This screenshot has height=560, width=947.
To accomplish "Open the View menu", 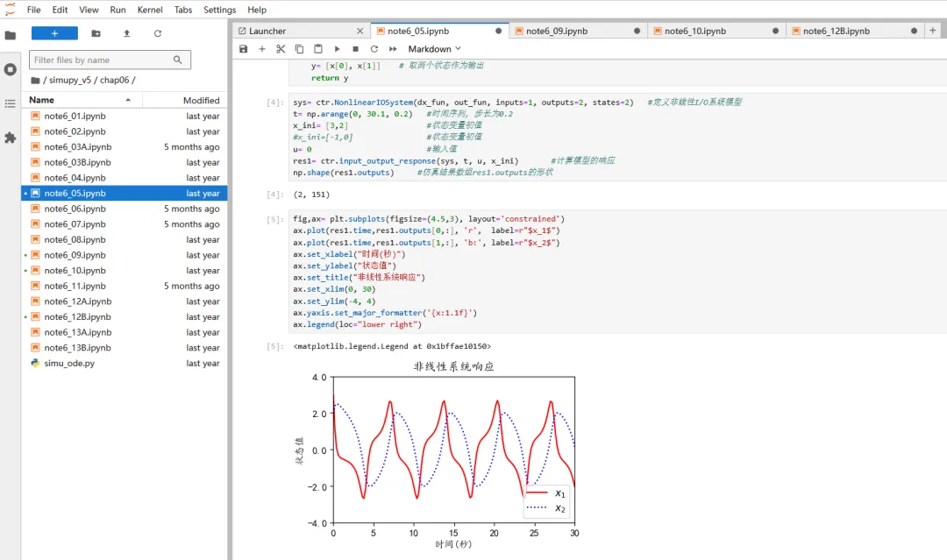I will tap(89, 10).
